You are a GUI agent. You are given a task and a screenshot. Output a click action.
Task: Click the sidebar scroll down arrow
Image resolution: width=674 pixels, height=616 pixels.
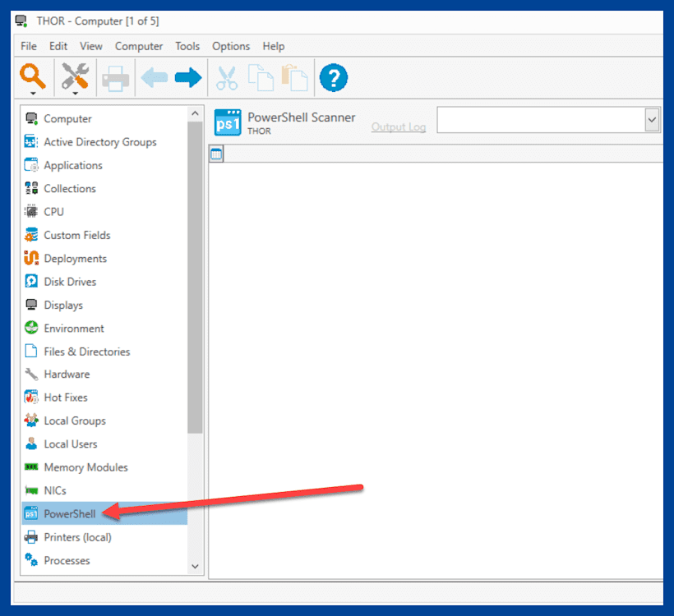pyautogui.click(x=195, y=566)
